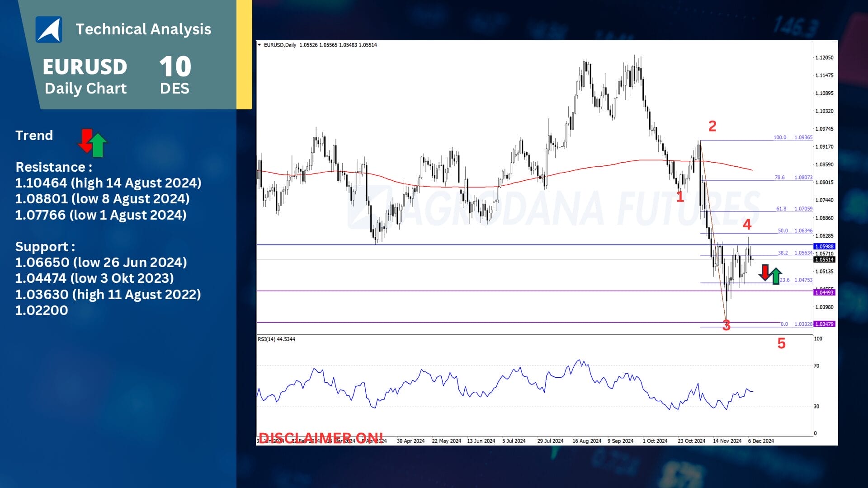Click the red DISCLAIMER ON text
This screenshot has height=488, width=868.
click(x=320, y=437)
